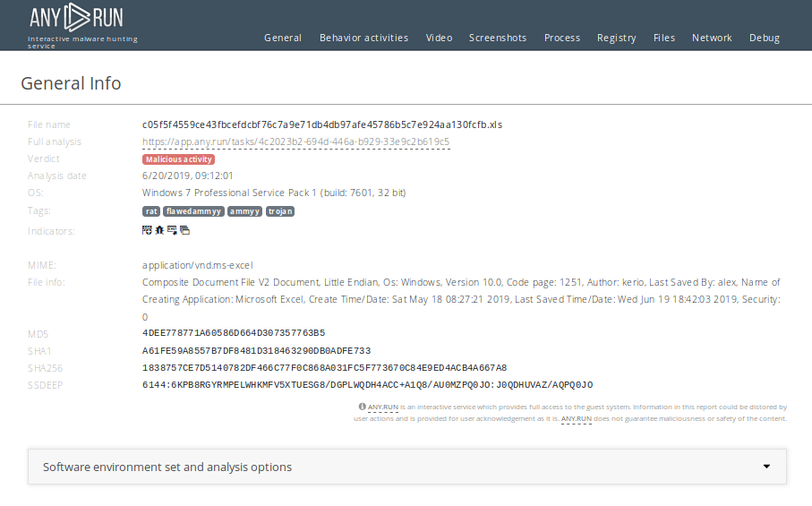Navigate to the Process section
This screenshot has width=812, height=506.
[562, 38]
